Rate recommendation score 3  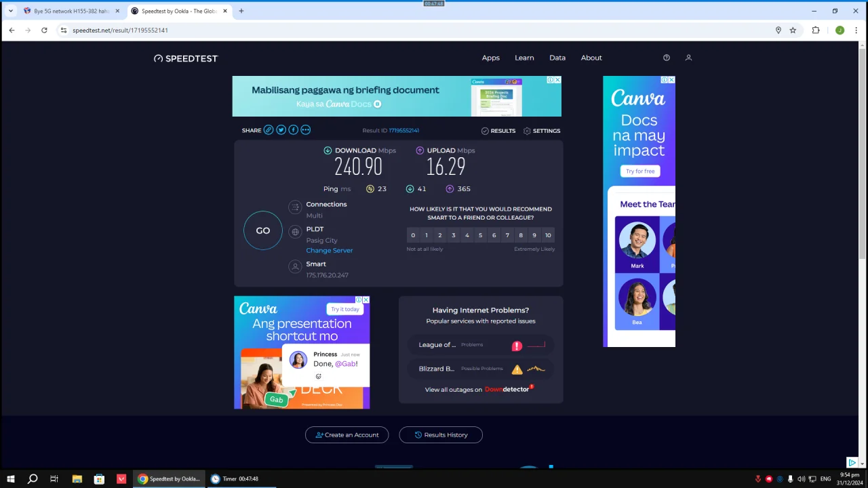[454, 235]
